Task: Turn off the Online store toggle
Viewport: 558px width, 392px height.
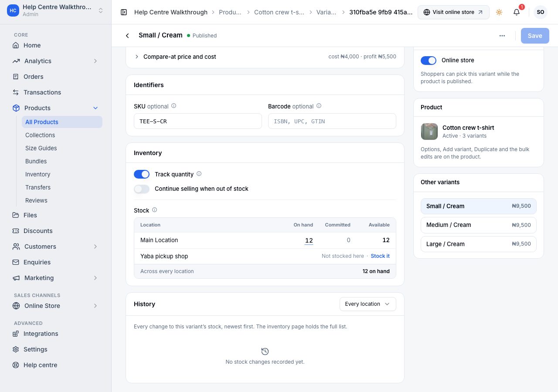Action: (x=429, y=61)
